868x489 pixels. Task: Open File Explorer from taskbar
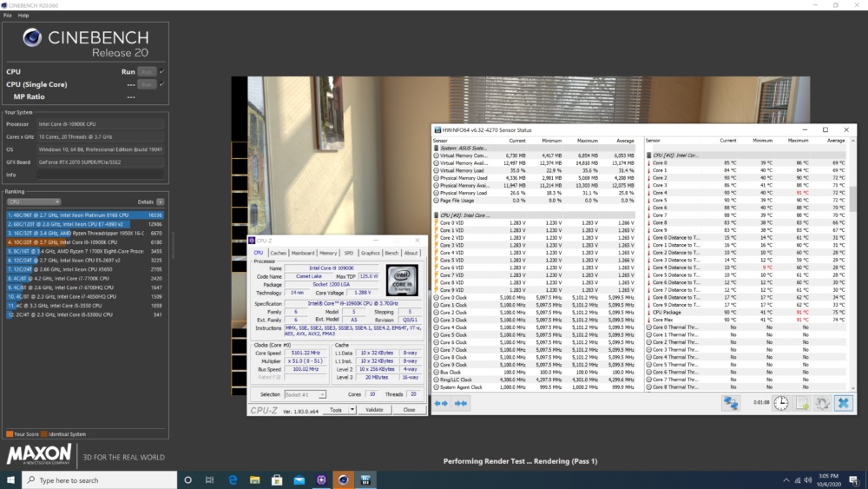point(254,480)
